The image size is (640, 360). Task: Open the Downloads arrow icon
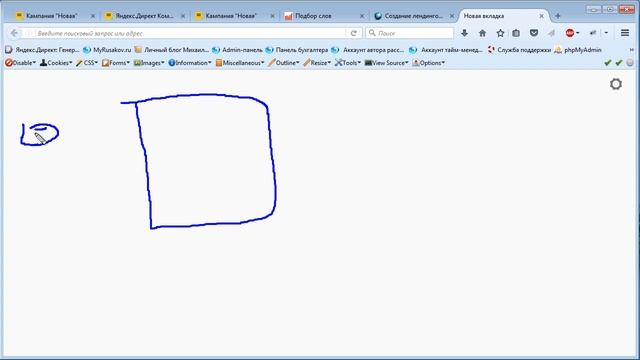tap(464, 33)
